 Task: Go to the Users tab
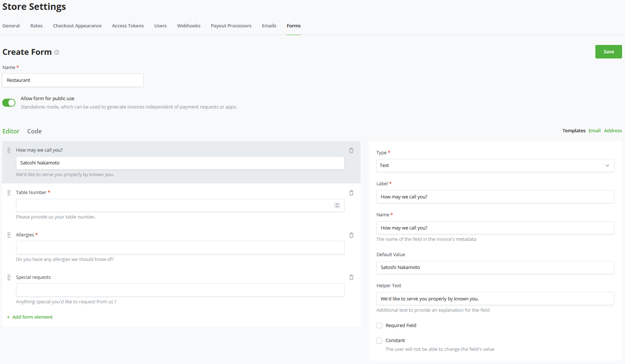pos(160,26)
